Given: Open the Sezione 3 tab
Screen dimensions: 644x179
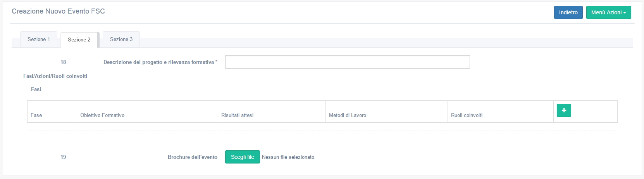Looking at the screenshot, I should [x=121, y=40].
